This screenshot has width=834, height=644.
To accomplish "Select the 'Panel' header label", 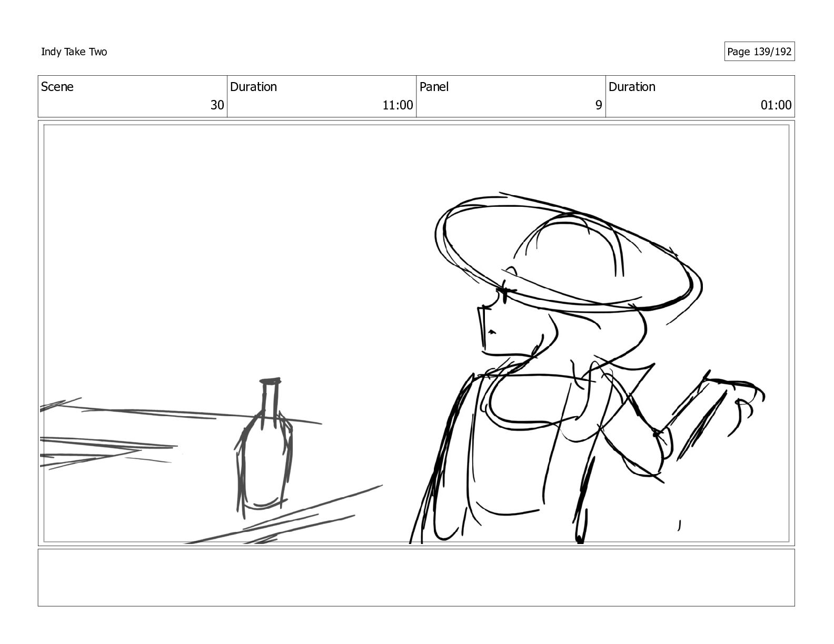I will click(x=434, y=87).
